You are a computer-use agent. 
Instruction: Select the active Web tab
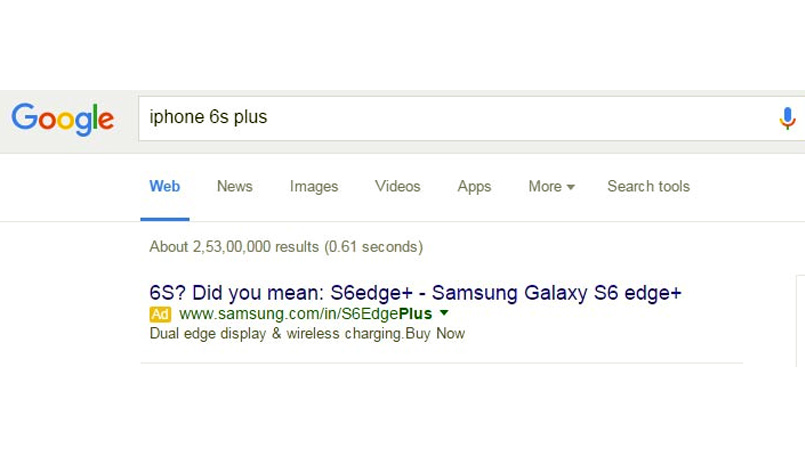pyautogui.click(x=165, y=186)
